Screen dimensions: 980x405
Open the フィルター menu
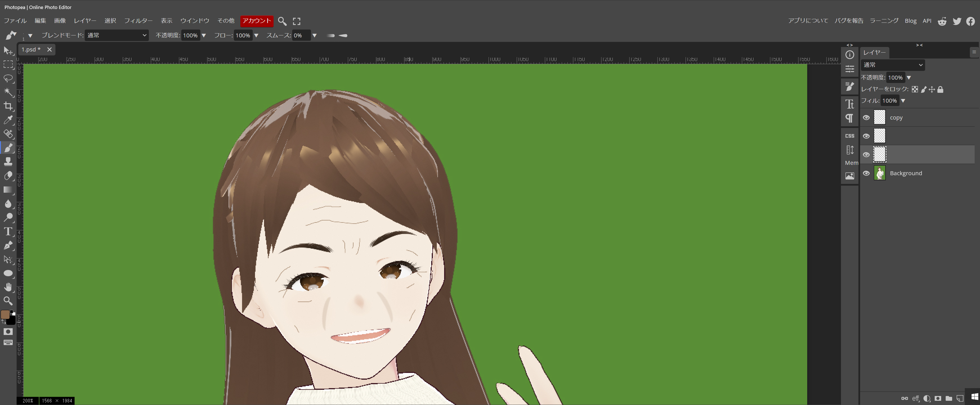click(x=138, y=21)
